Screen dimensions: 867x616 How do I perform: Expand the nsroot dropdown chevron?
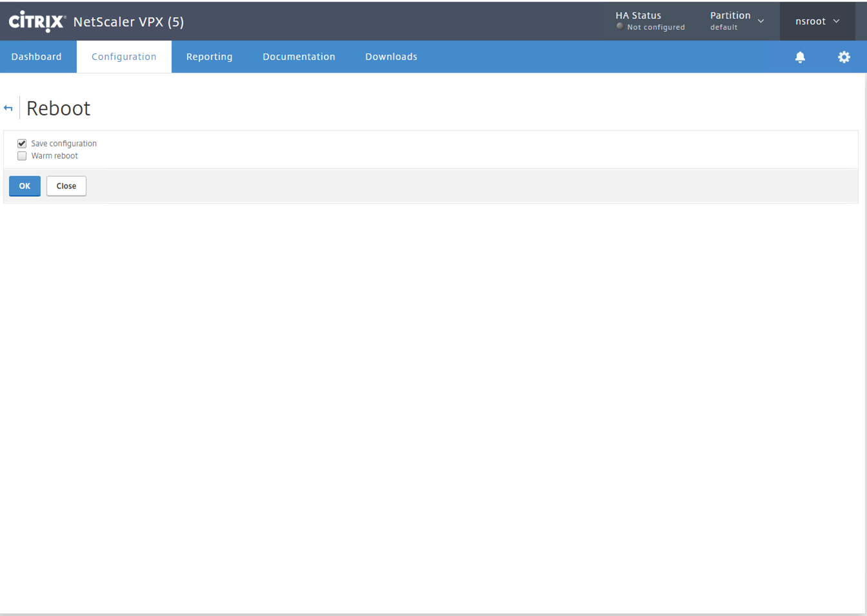pyautogui.click(x=836, y=21)
